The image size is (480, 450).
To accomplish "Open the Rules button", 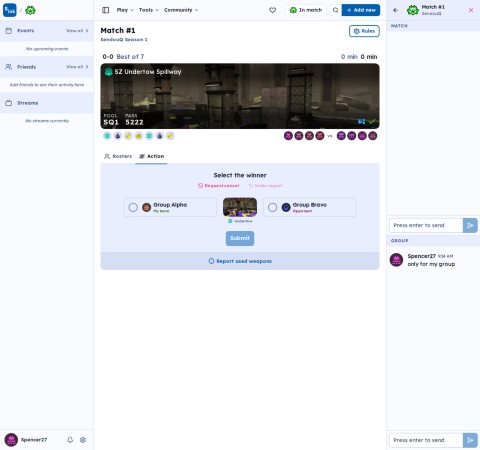I will tap(364, 31).
